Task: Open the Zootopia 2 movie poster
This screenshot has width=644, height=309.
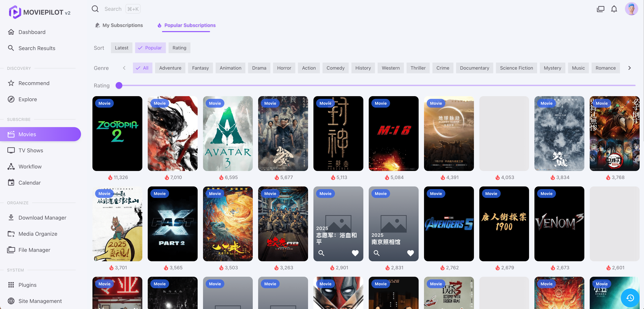Action: click(x=117, y=133)
